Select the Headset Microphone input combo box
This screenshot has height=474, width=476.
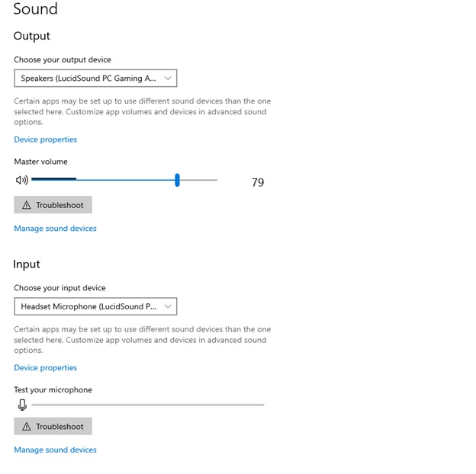tap(95, 306)
